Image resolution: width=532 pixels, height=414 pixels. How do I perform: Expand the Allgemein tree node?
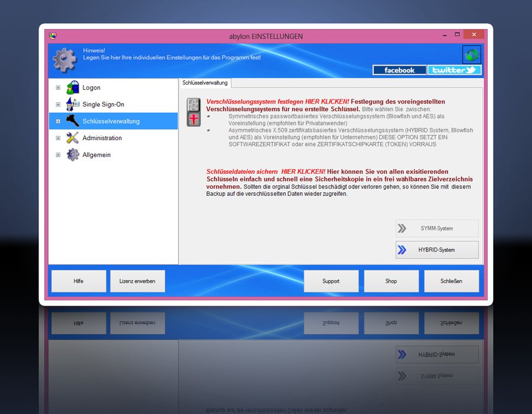(x=58, y=155)
